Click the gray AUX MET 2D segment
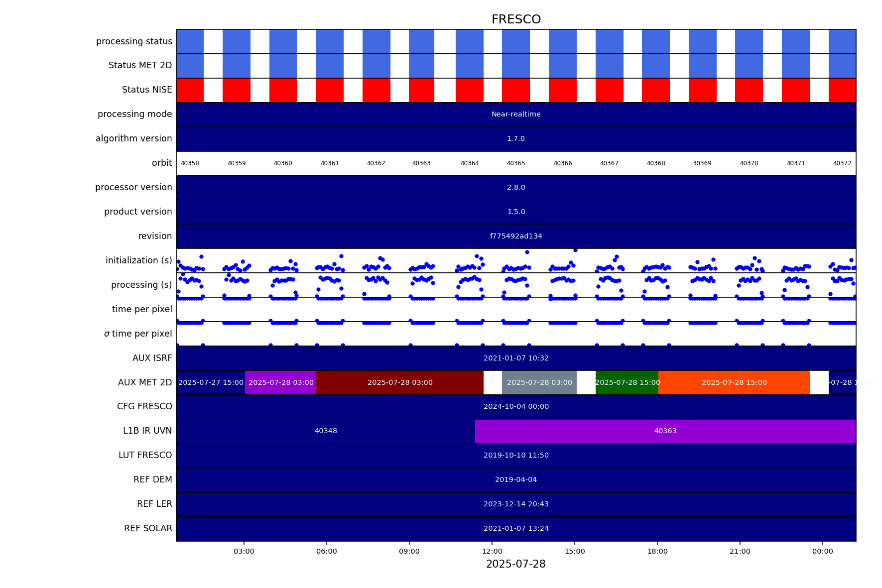Screen dimensions: 882x588 tap(539, 383)
